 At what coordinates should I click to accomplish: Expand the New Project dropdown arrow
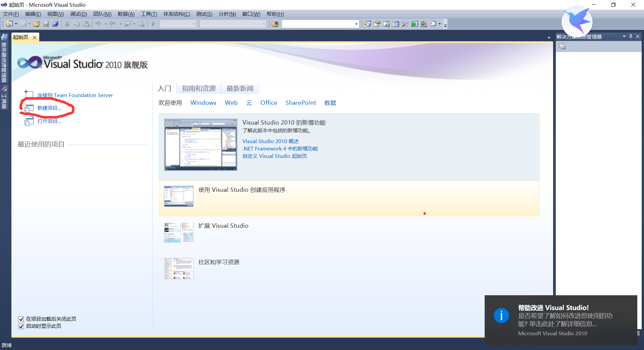(16, 24)
